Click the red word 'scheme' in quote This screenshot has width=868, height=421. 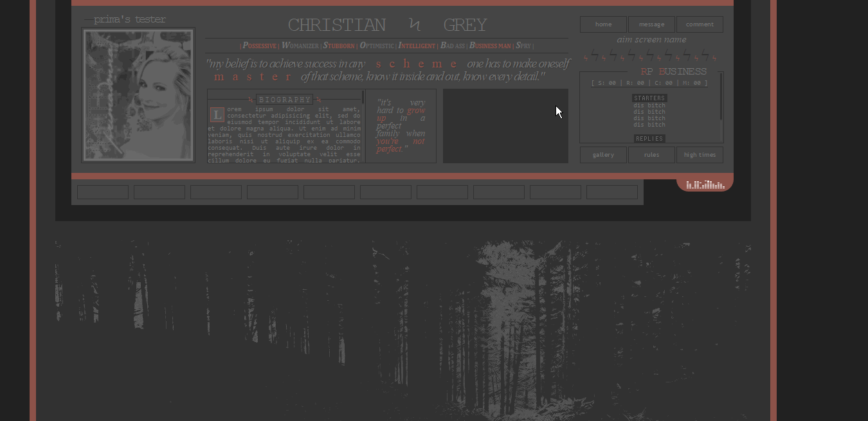click(x=417, y=64)
